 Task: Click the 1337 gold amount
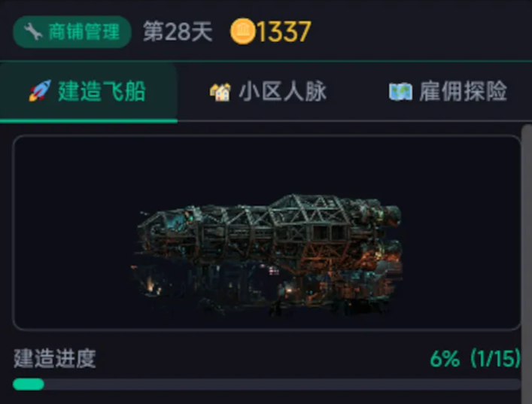pyautogui.click(x=284, y=32)
